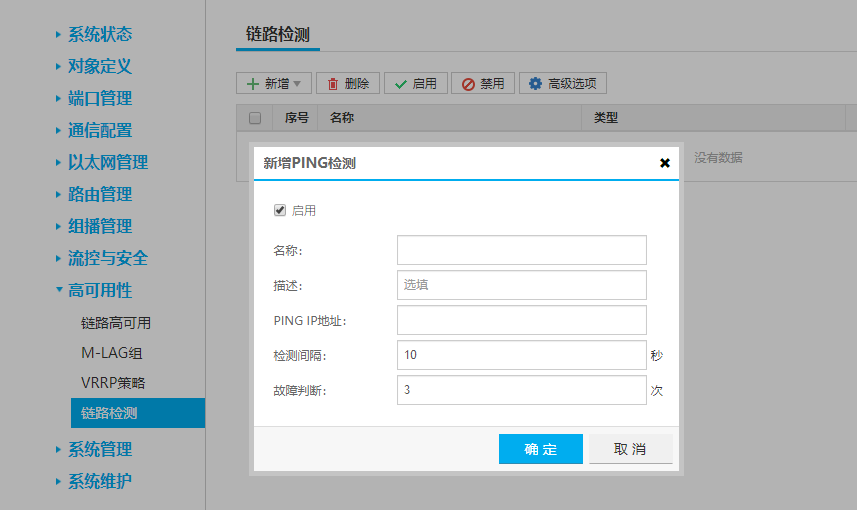Expand the 路由管理 section
Image resolution: width=857 pixels, height=510 pixels.
point(99,194)
